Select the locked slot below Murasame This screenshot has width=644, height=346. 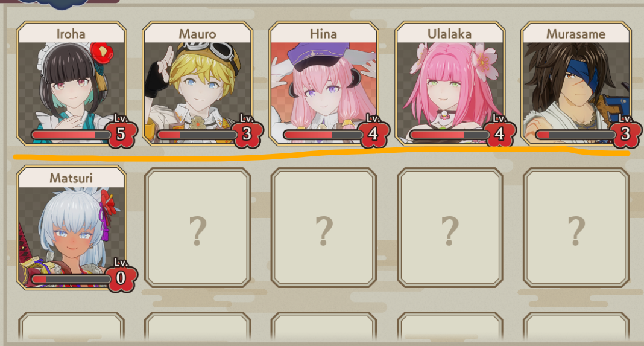[x=576, y=228]
